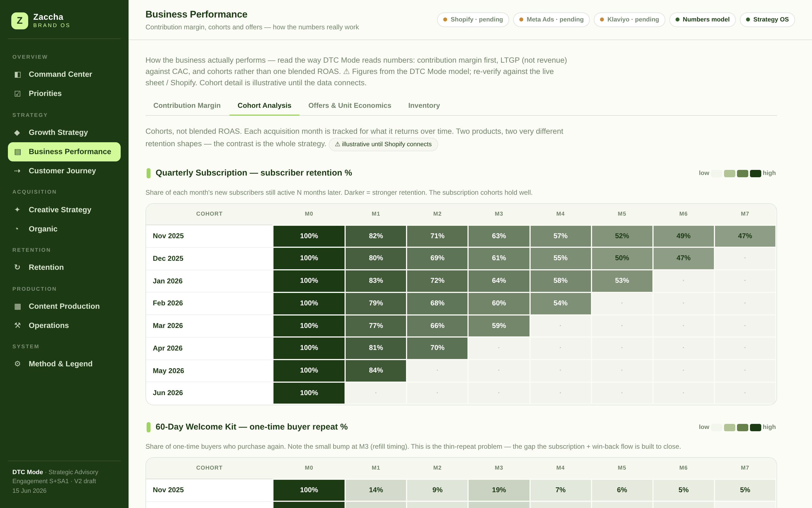This screenshot has height=508, width=812.
Task: Click the green dot on Strategy OS pill
Action: pyautogui.click(x=748, y=19)
